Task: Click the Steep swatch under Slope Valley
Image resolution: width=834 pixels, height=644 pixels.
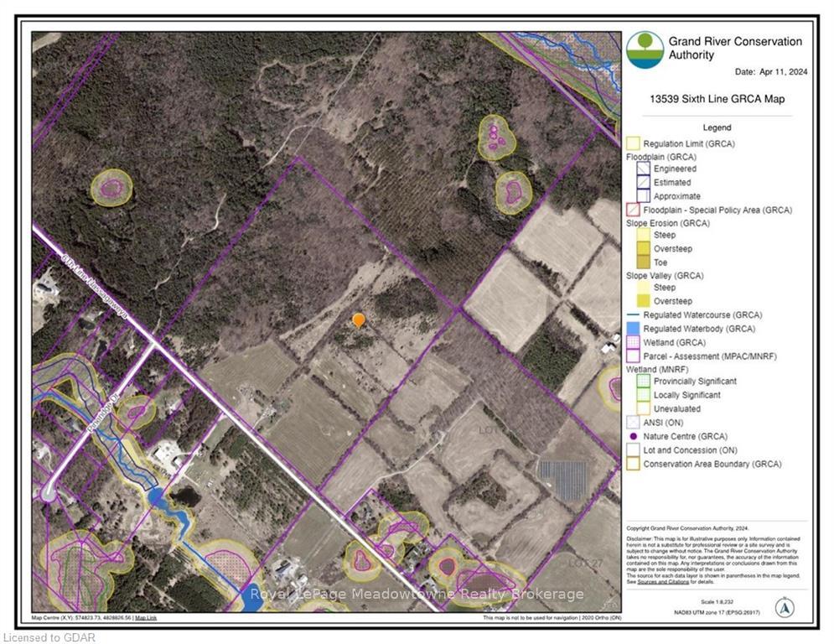Action: click(x=643, y=288)
